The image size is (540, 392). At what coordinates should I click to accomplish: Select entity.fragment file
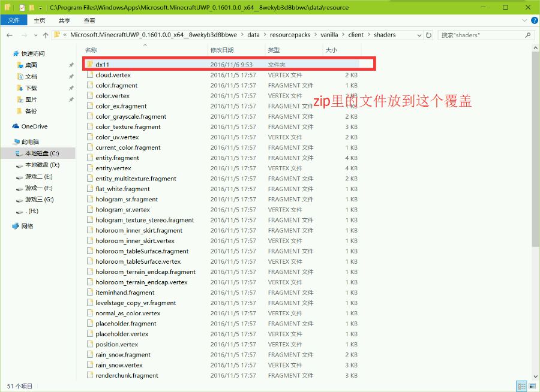(x=117, y=158)
